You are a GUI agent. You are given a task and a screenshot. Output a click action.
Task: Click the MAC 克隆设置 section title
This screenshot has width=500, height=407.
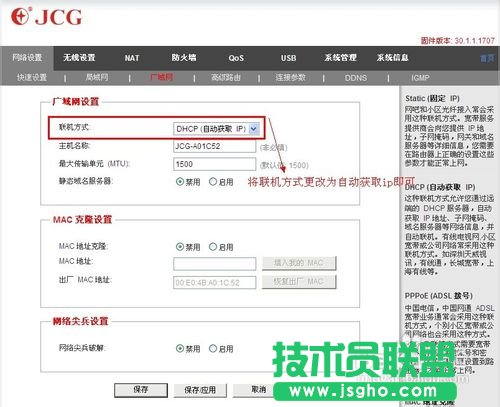click(x=82, y=220)
